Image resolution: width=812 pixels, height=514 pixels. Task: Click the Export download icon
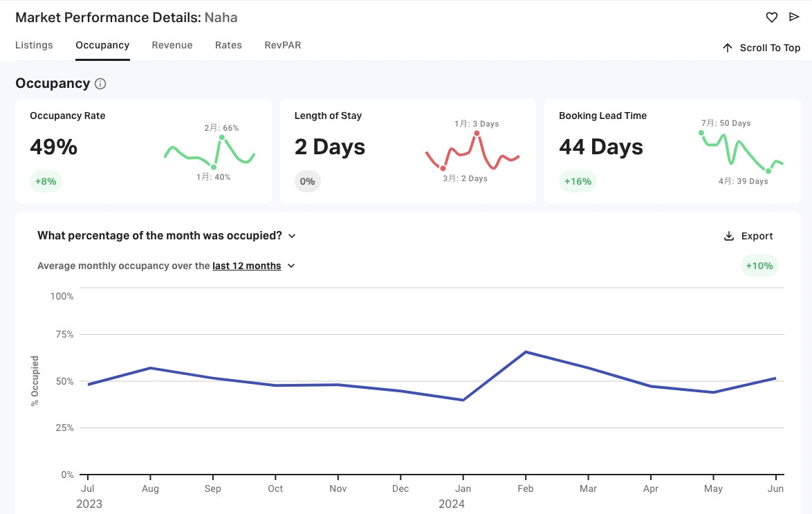(x=728, y=236)
